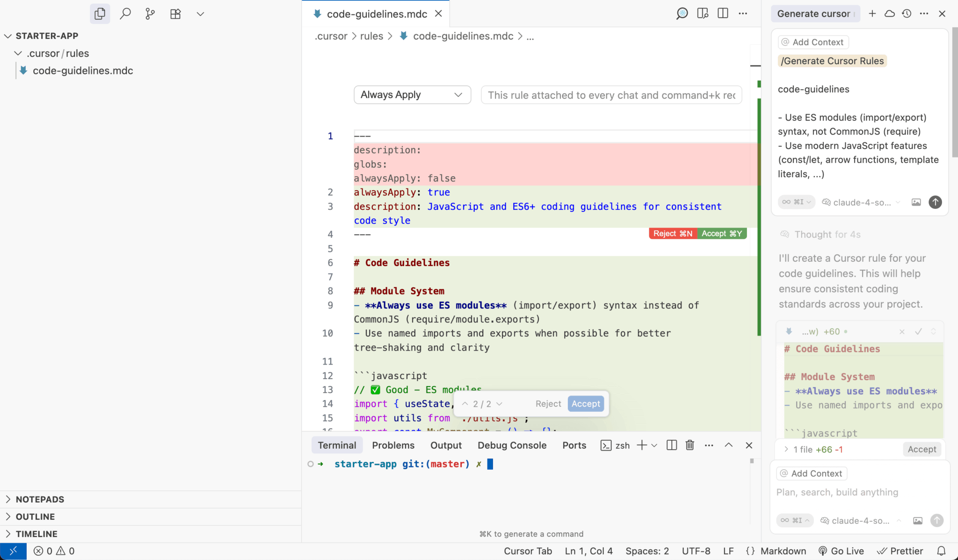Accept all in floating review bar

point(586,404)
